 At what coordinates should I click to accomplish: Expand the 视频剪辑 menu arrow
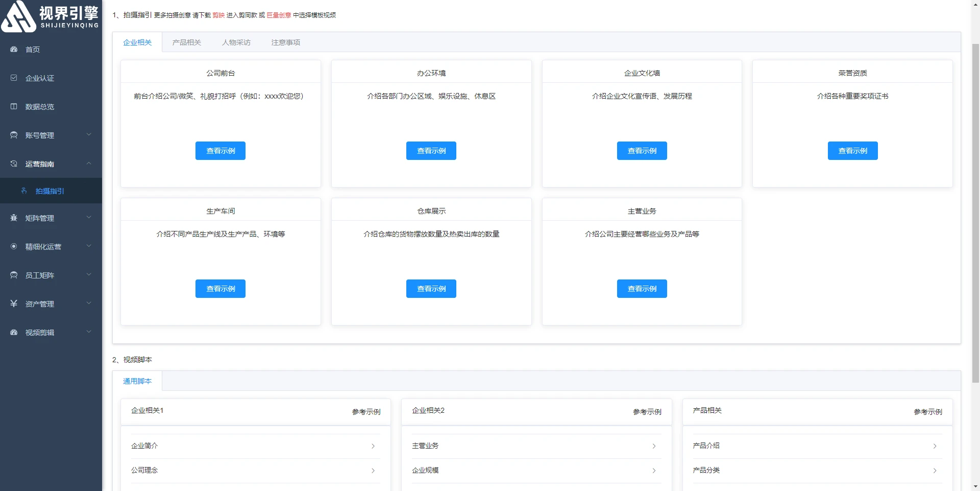[89, 332]
